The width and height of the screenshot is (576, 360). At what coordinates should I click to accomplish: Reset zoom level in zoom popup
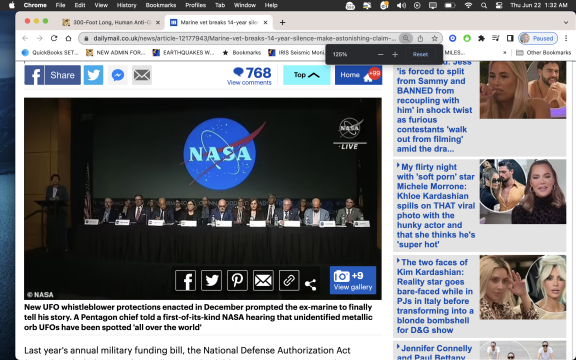click(x=420, y=54)
